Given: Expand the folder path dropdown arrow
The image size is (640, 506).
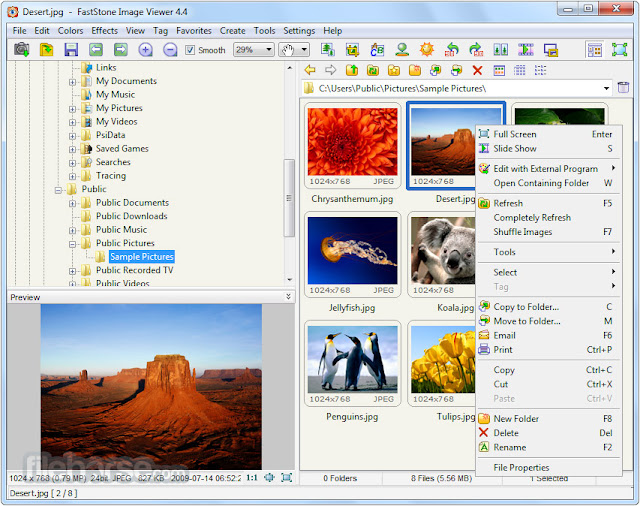Looking at the screenshot, I should [607, 88].
